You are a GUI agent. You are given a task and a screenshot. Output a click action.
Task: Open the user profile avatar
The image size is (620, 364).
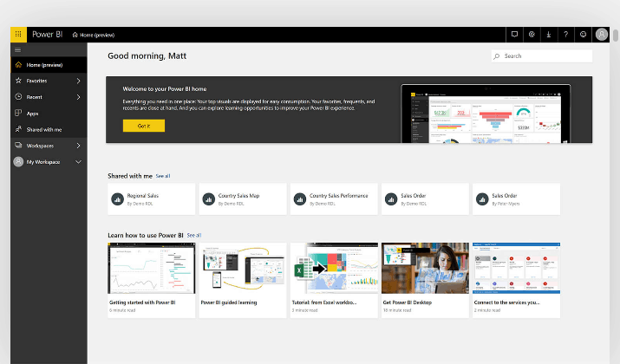[602, 35]
